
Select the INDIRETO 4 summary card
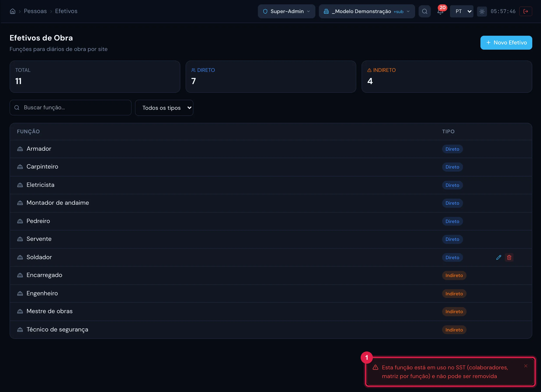coord(446,77)
